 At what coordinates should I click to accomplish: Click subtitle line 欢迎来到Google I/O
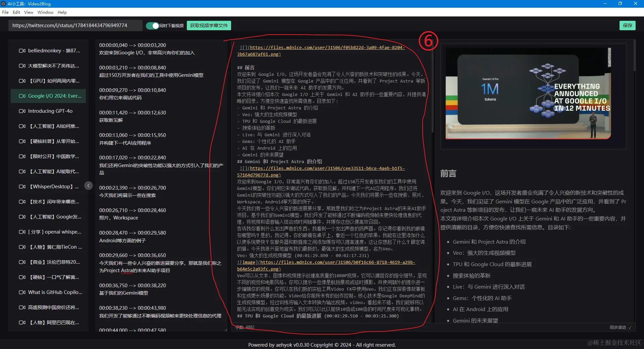147,53
